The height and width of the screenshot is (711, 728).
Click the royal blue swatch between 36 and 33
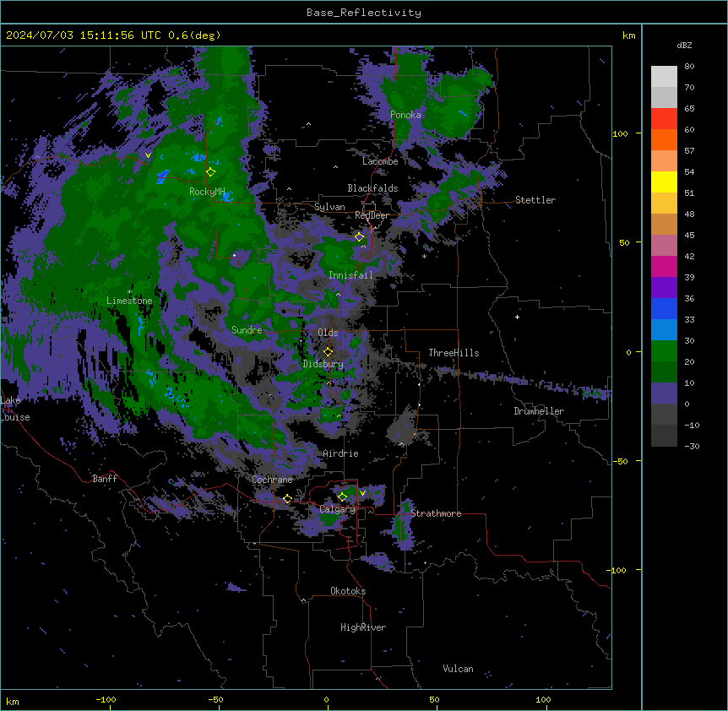(x=664, y=308)
